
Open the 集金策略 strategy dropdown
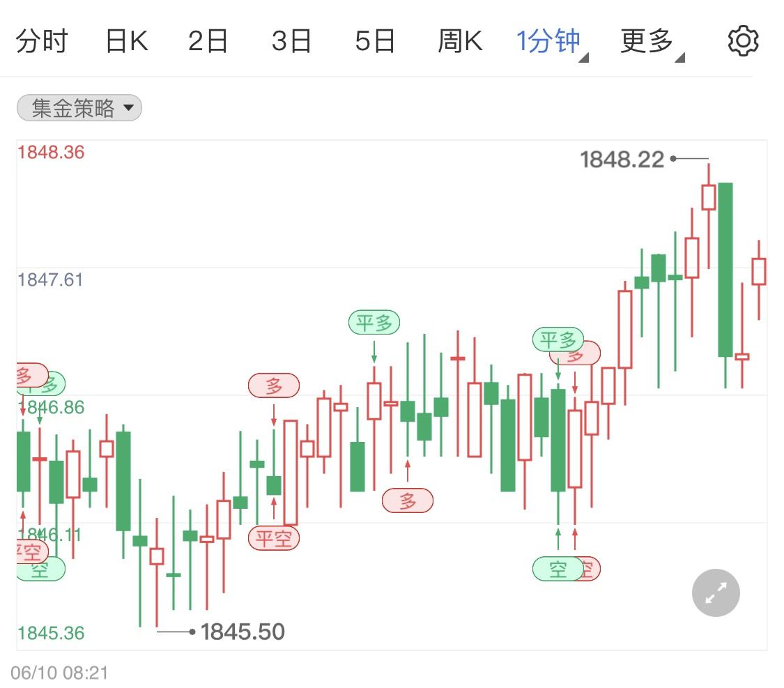(x=78, y=107)
